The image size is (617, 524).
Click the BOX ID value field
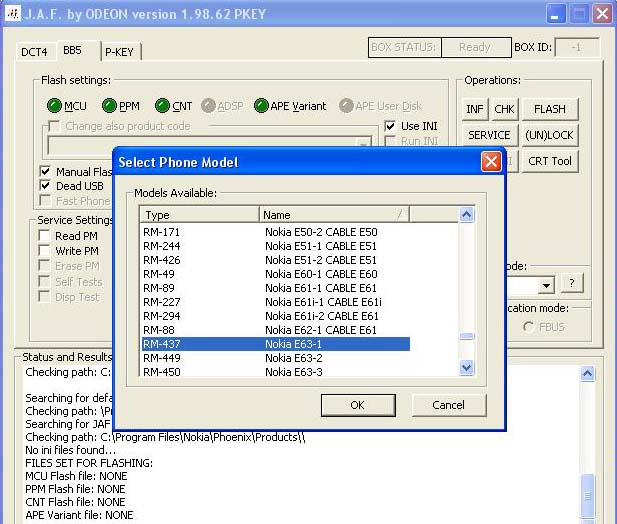pyautogui.click(x=577, y=47)
